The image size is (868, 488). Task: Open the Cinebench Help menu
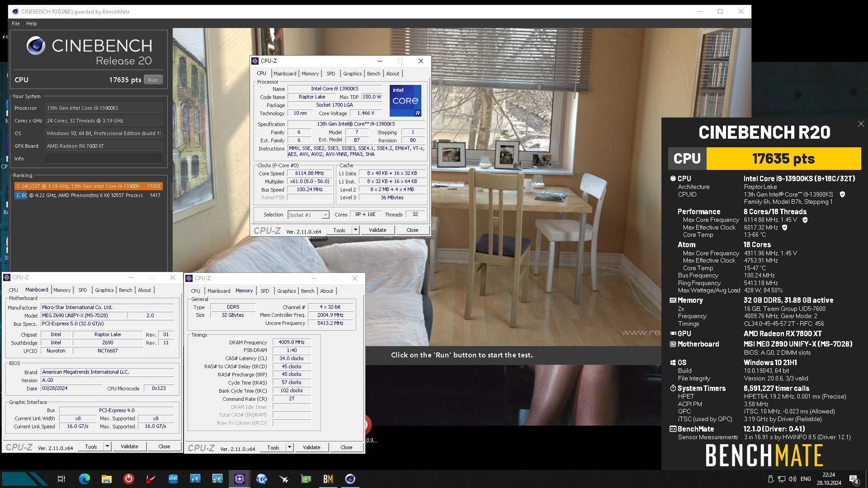point(31,23)
